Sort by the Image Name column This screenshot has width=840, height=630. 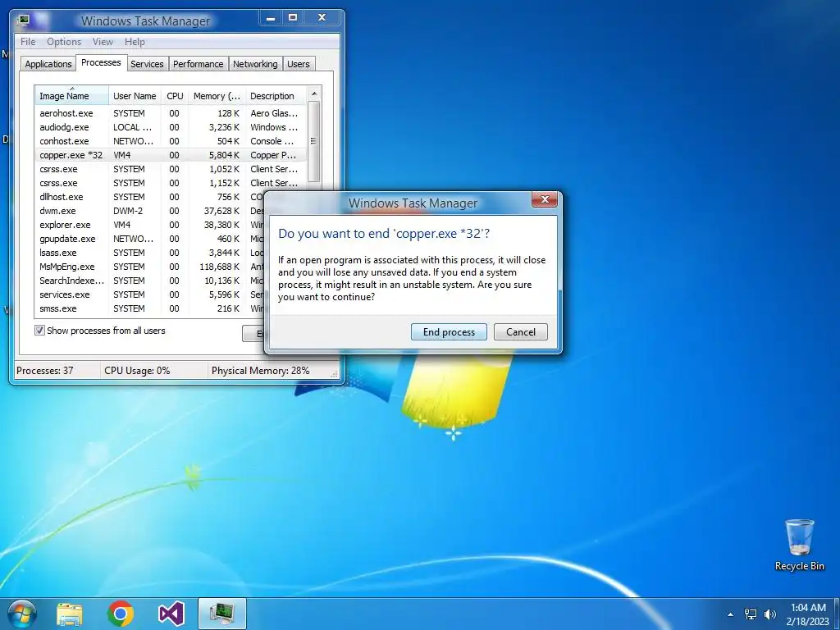[x=72, y=96]
